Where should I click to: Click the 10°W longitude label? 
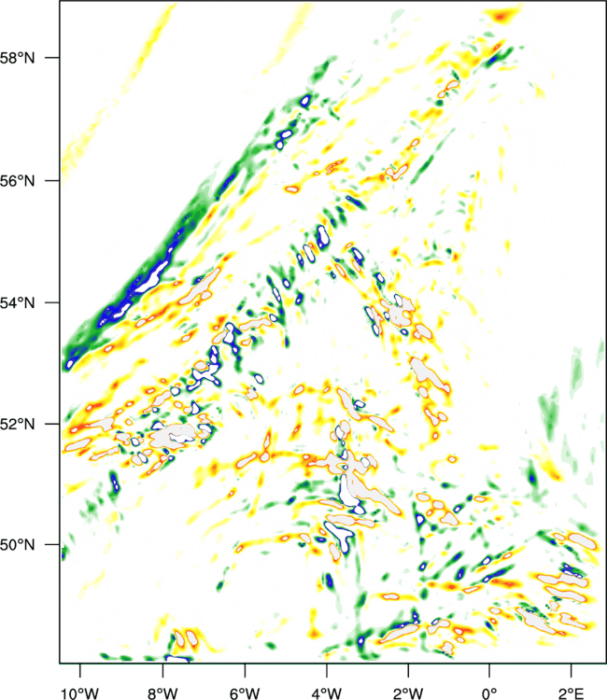79,693
